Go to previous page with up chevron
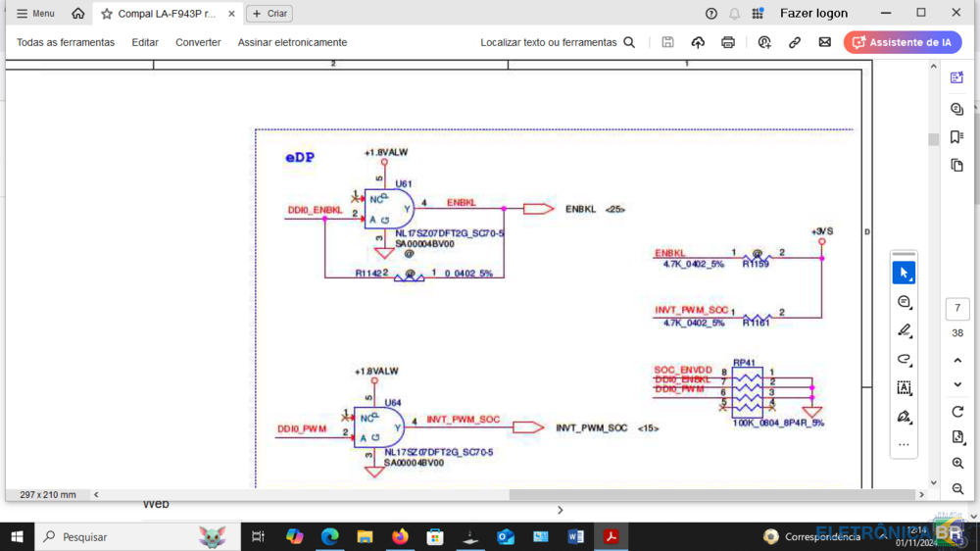 click(x=957, y=360)
